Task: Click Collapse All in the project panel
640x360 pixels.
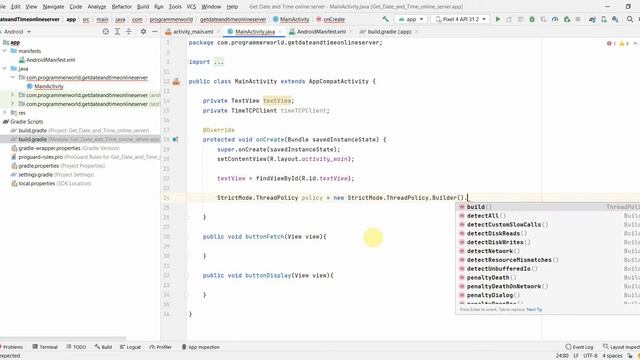Action: point(129,31)
